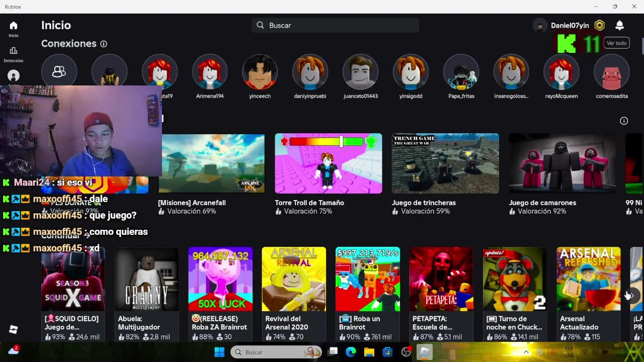Click the next arrow on the games carousel

click(x=631, y=296)
